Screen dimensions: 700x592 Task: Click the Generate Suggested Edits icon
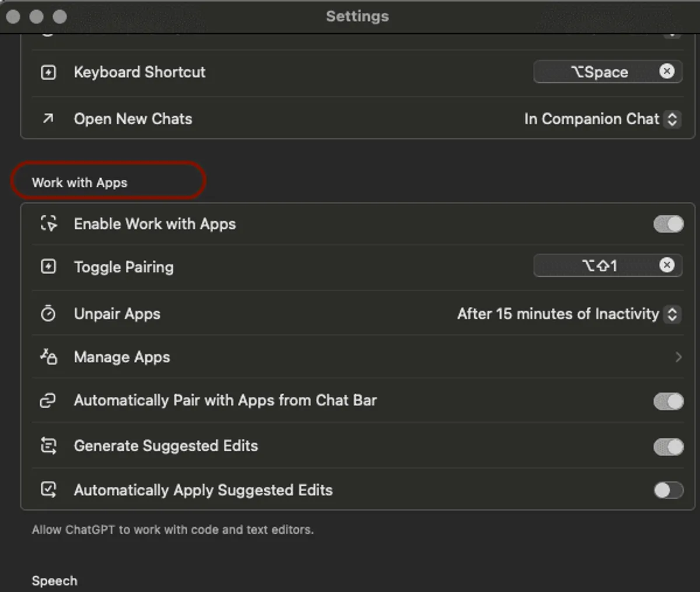[48, 446]
